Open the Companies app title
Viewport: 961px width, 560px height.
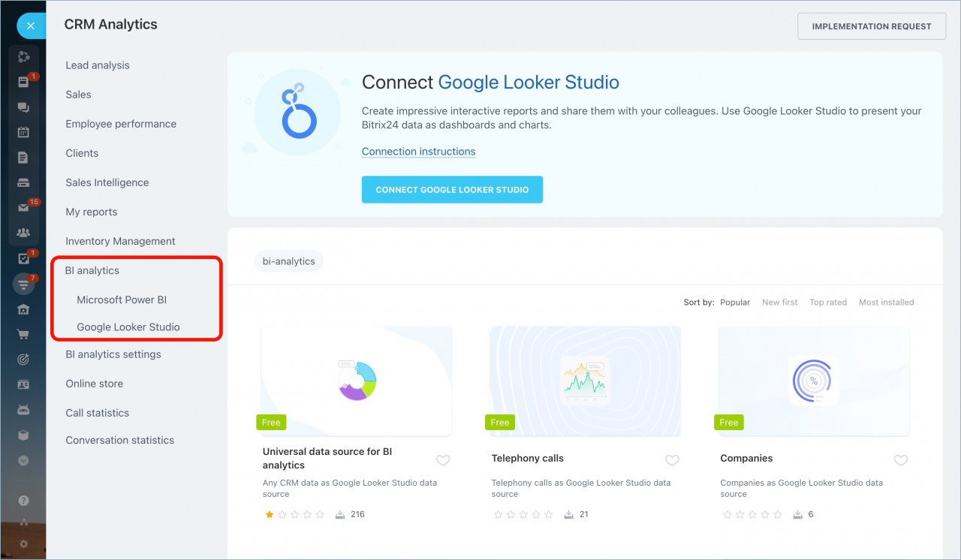point(746,458)
